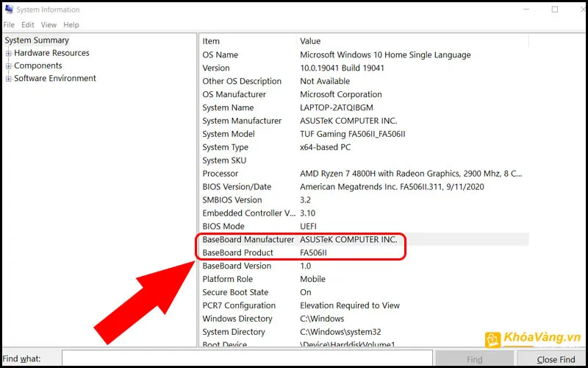This screenshot has height=368, width=588.
Task: Open the File menu
Action: 9,25
